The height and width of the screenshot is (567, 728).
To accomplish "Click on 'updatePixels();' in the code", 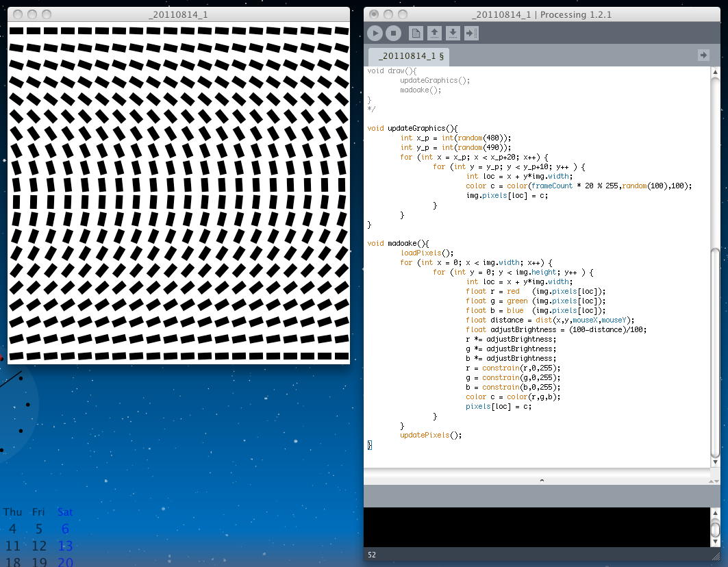I will pyautogui.click(x=431, y=435).
